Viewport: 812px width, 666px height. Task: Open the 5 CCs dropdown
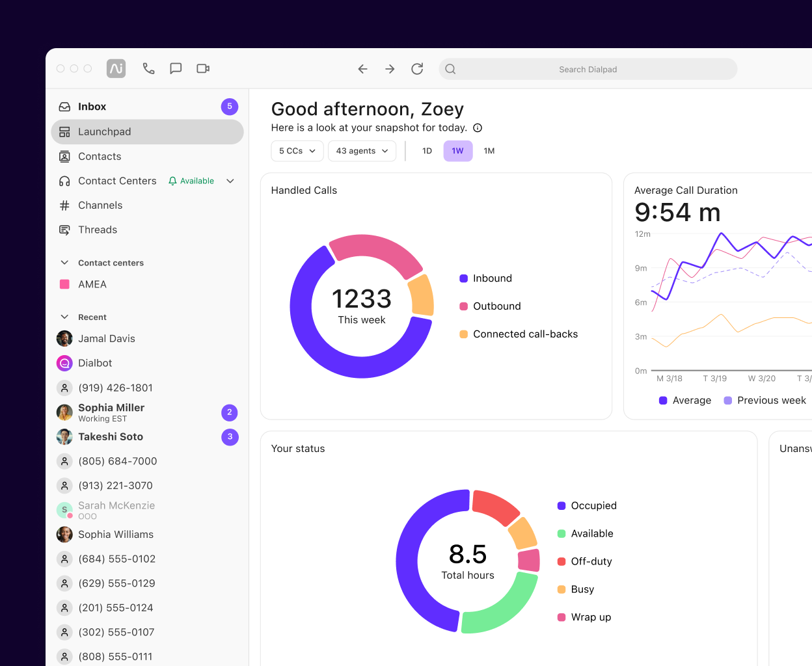coord(297,150)
